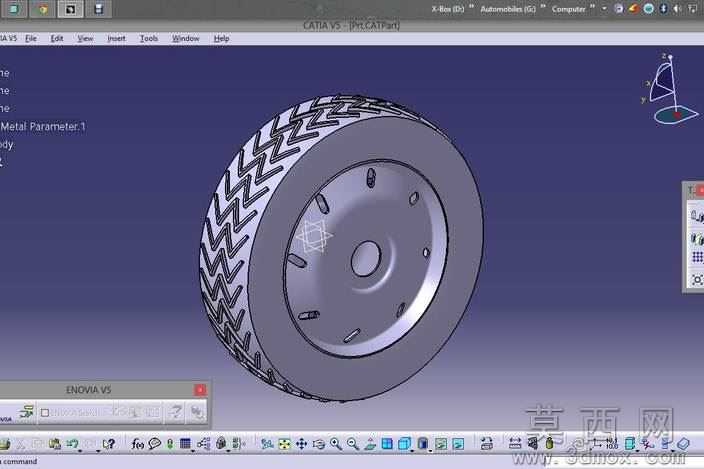
Task: Click the blue eraser-shaped icon at toolbar end
Action: click(x=683, y=443)
